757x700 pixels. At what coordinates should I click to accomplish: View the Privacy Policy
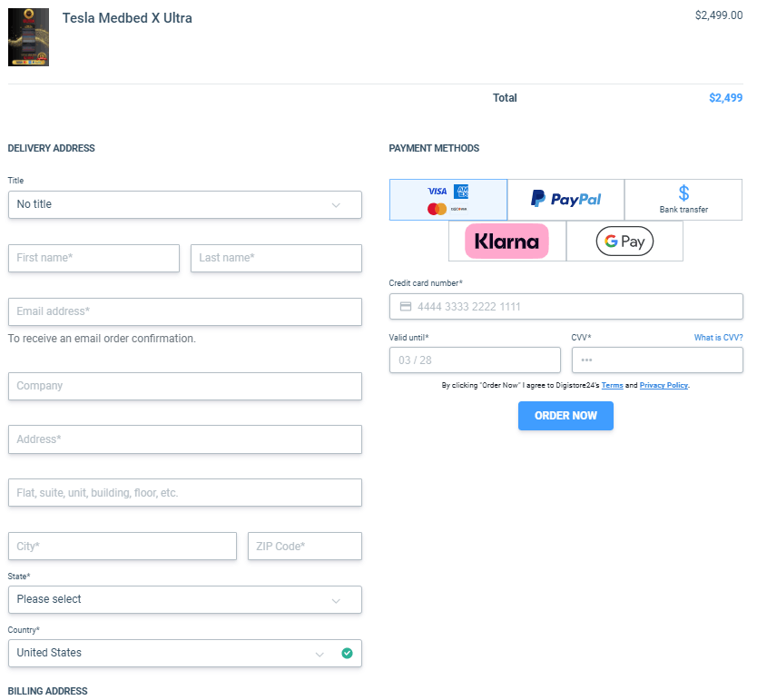[x=663, y=385]
